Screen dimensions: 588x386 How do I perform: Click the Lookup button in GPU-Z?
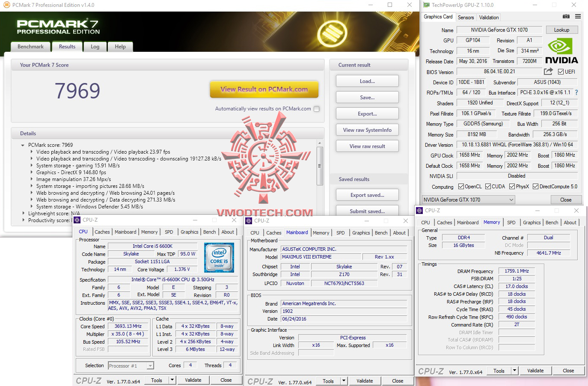[562, 30]
